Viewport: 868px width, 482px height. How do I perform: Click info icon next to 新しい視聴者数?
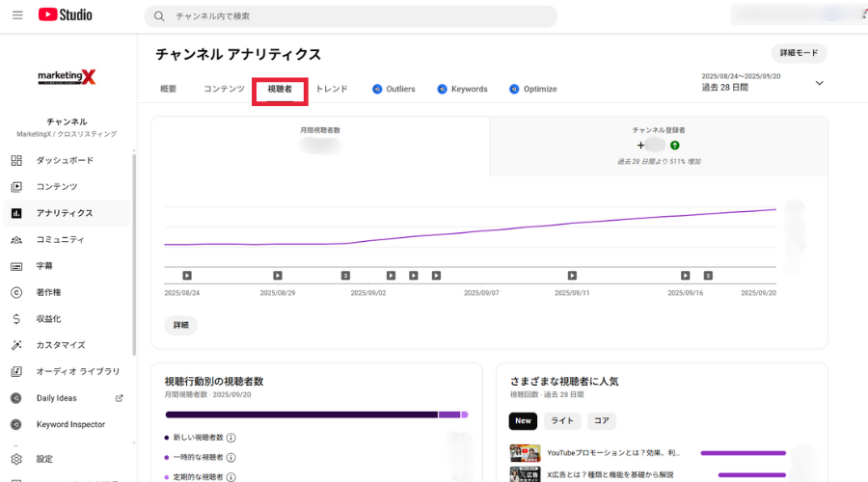tap(231, 438)
